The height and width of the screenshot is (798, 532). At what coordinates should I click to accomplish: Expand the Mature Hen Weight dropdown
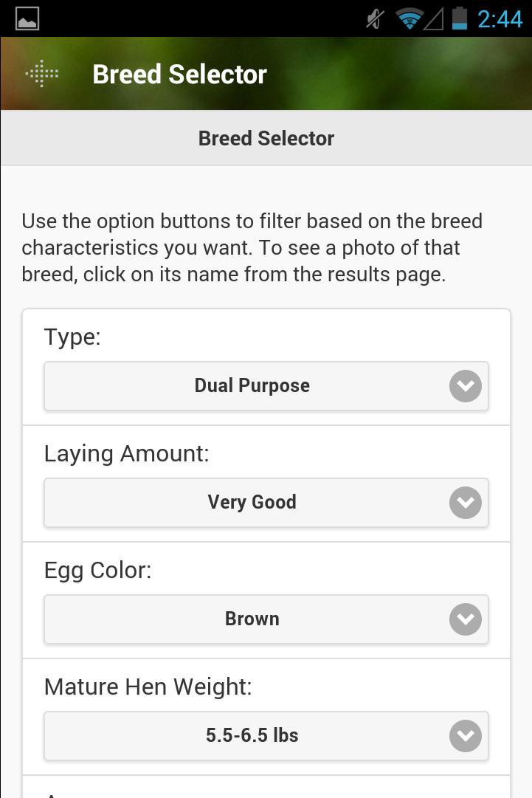pyautogui.click(x=266, y=735)
